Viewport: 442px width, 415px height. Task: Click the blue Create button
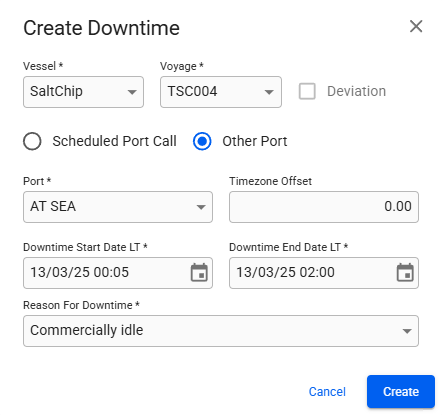coord(401,392)
